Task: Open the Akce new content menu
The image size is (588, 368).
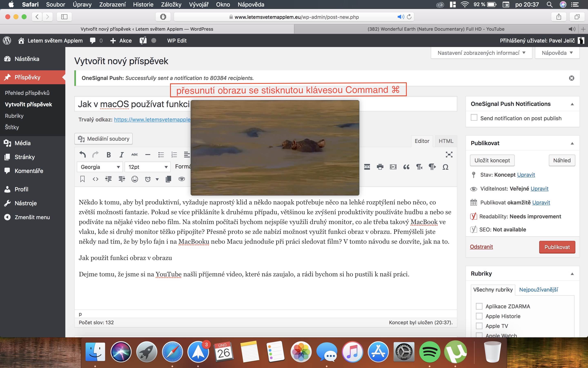Action: [121, 41]
